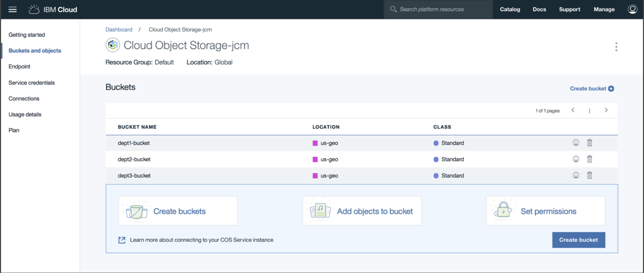Open the dept1-bucket row
Viewport: 644px width, 273px height.
pyautogui.click(x=362, y=143)
